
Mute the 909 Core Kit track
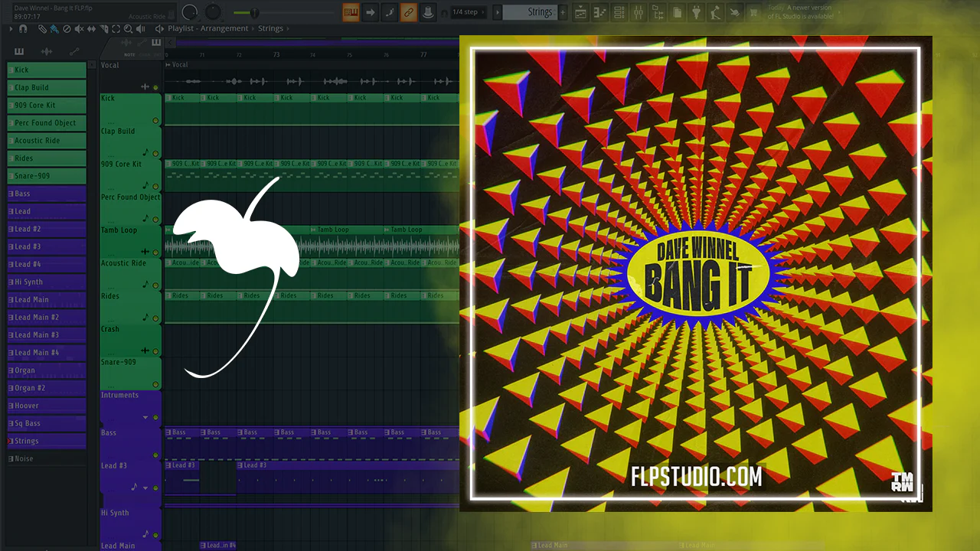pyautogui.click(x=155, y=186)
